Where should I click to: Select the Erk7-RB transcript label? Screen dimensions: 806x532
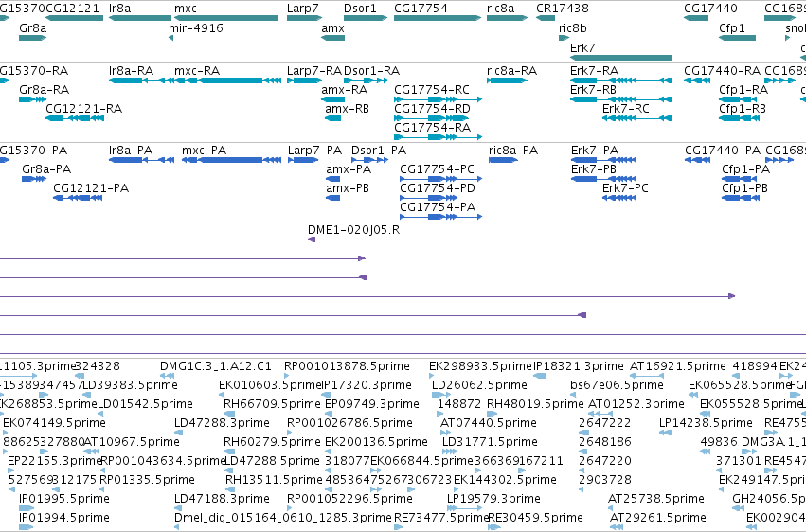tap(593, 89)
